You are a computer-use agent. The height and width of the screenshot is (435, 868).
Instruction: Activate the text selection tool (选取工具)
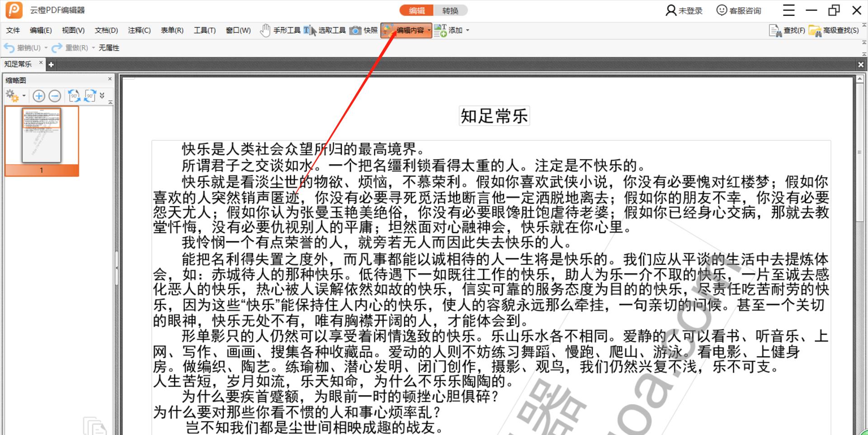pyautogui.click(x=325, y=30)
